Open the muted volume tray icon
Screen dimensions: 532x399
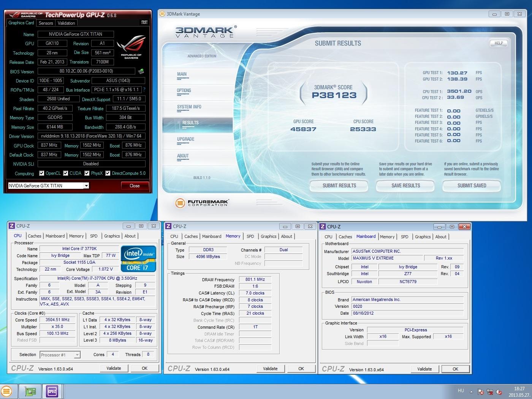coord(499,392)
